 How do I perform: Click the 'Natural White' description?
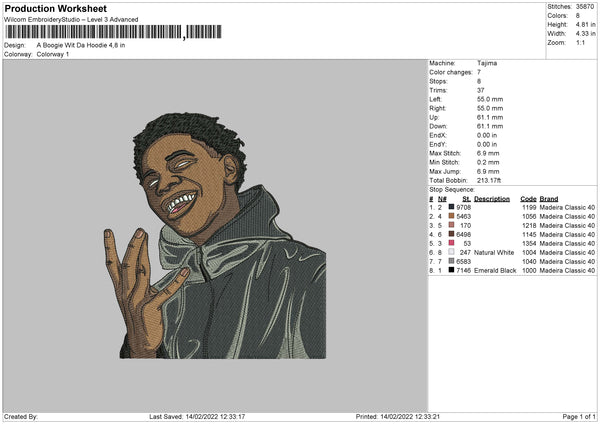click(494, 253)
